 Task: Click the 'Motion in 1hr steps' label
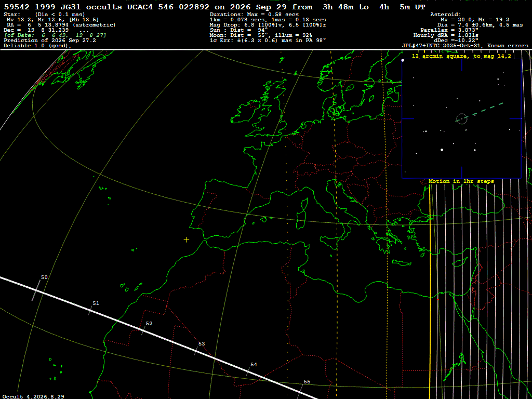click(461, 181)
